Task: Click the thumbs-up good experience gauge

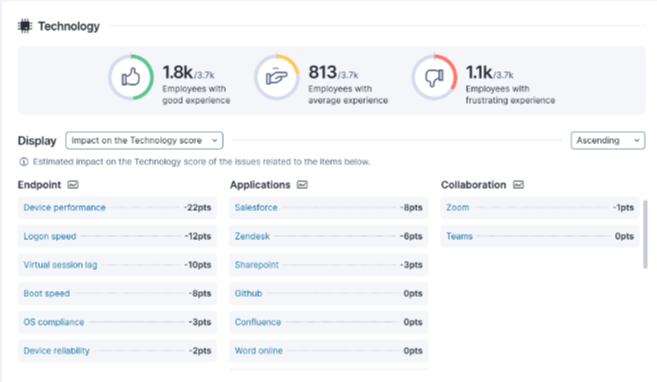Action: tap(131, 77)
